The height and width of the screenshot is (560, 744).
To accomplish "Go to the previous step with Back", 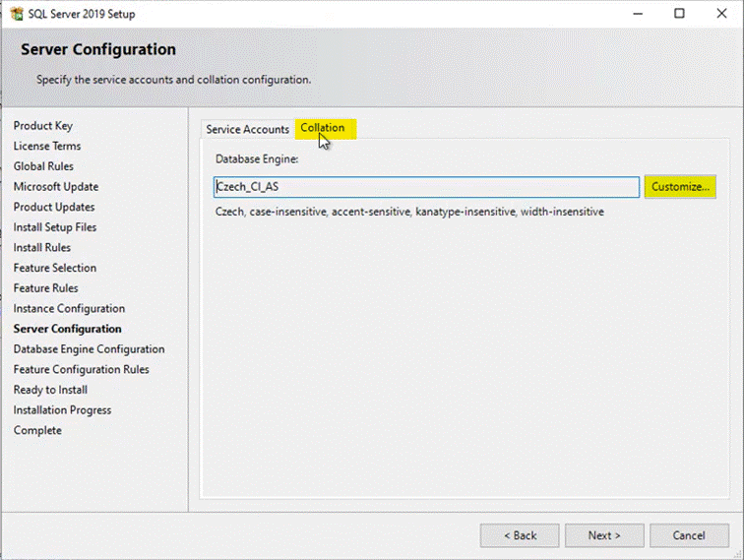I will coord(520,535).
